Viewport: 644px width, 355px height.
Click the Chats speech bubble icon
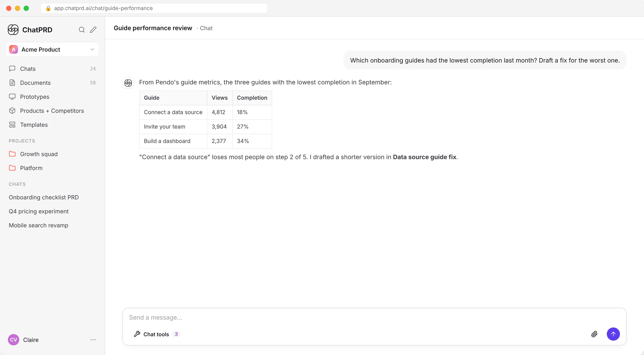(12, 69)
